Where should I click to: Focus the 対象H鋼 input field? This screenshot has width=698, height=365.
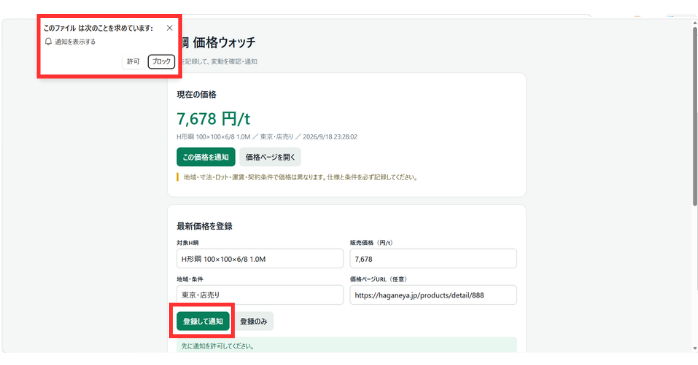click(x=260, y=259)
